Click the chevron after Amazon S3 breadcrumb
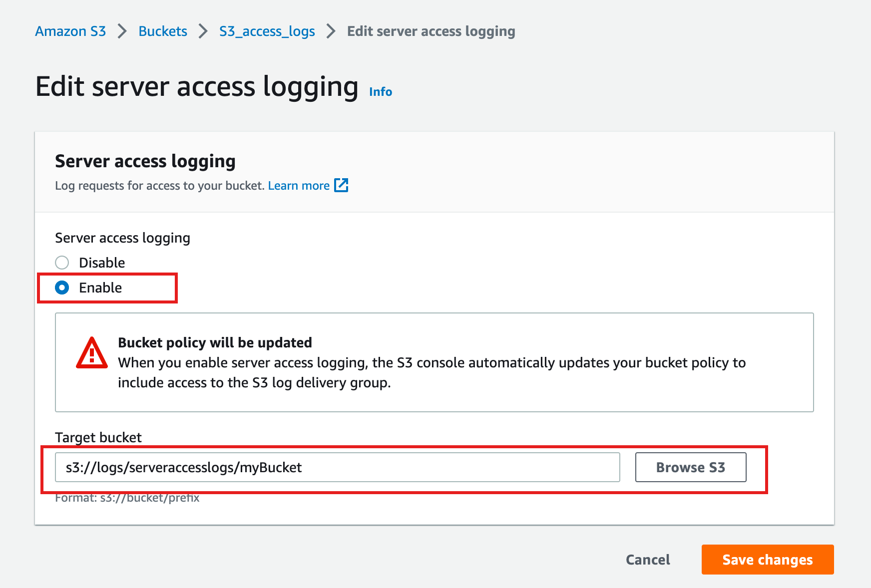Image resolution: width=871 pixels, height=588 pixels. (122, 31)
